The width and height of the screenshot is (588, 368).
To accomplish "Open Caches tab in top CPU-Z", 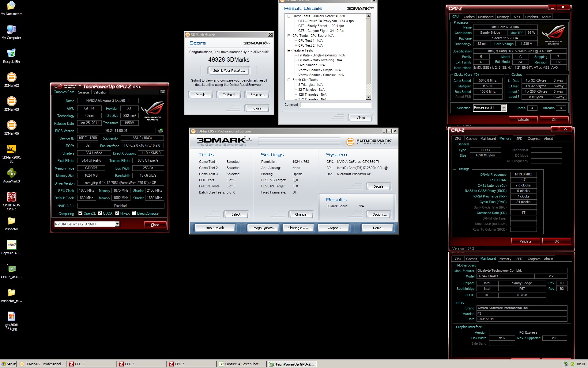I will click(469, 17).
